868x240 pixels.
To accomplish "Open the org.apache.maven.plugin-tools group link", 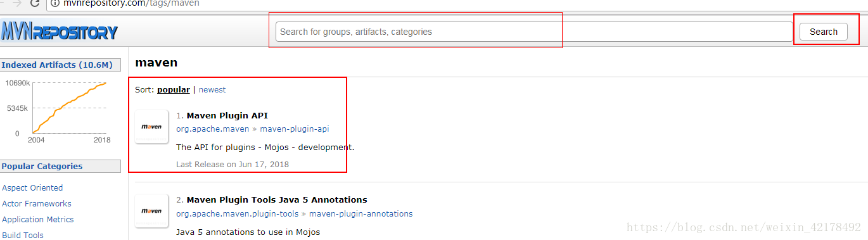I will coord(238,214).
